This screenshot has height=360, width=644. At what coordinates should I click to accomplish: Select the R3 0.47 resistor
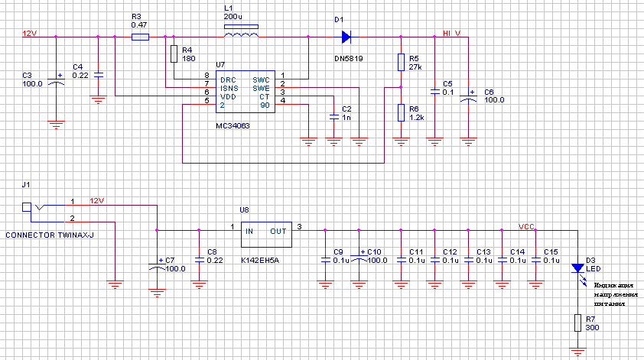(x=140, y=36)
